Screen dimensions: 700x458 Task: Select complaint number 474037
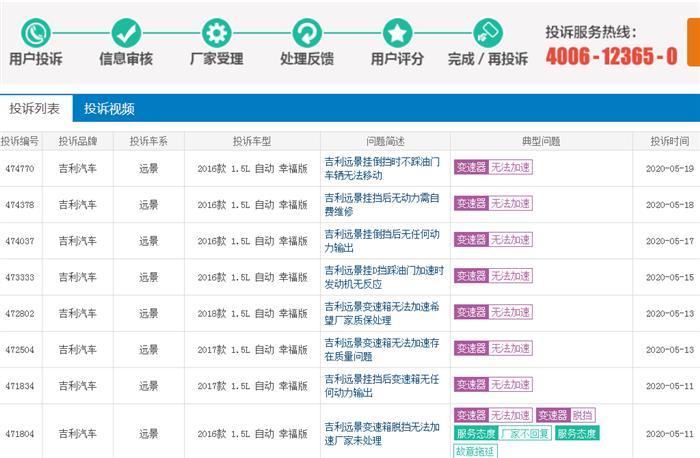pyautogui.click(x=20, y=241)
